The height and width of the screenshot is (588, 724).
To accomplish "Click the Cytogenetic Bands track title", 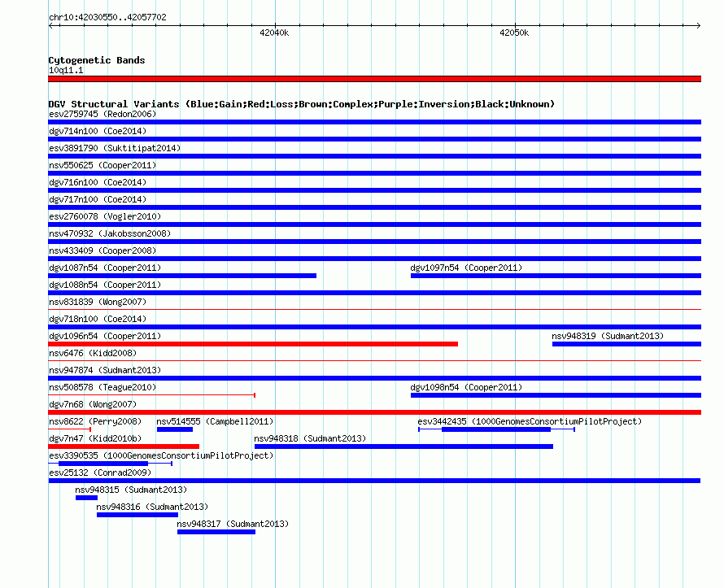I will click(97, 60).
